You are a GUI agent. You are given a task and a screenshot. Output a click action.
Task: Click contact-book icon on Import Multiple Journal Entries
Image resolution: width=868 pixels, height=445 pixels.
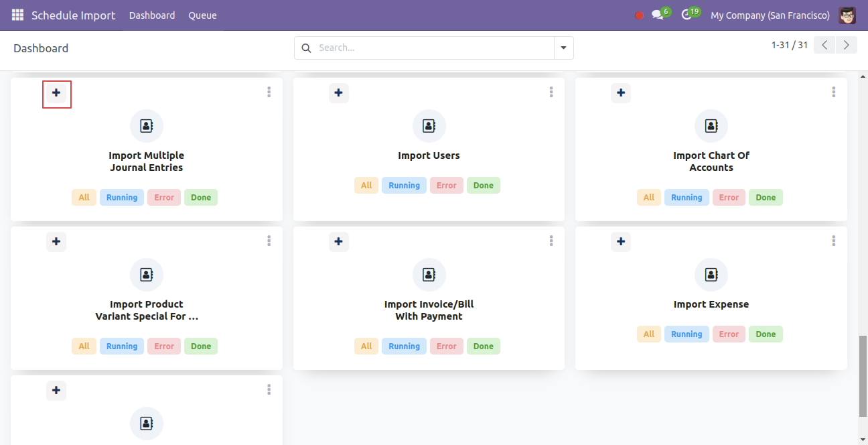pyautogui.click(x=147, y=126)
